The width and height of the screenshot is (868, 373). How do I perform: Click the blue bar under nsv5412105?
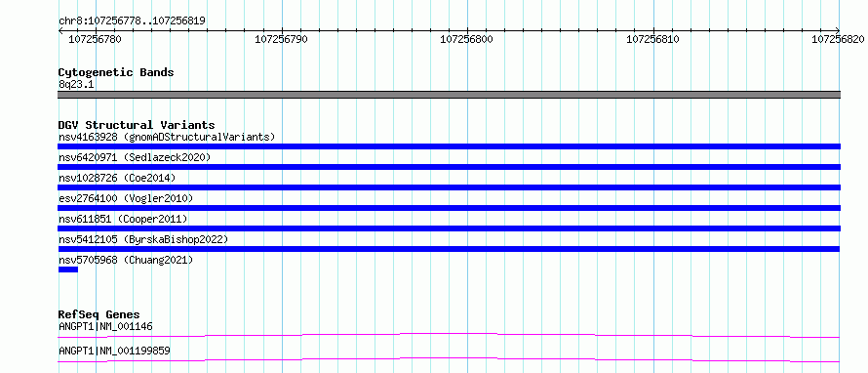(x=449, y=249)
